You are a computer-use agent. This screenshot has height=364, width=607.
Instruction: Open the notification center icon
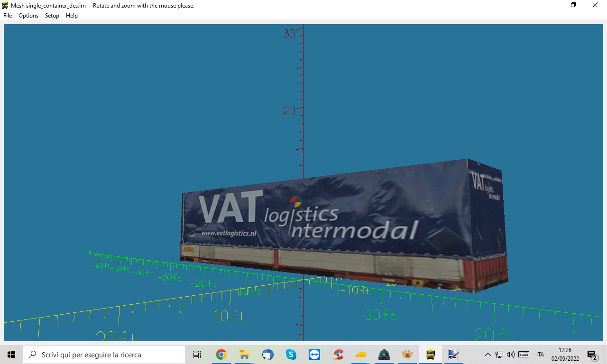[592, 355]
